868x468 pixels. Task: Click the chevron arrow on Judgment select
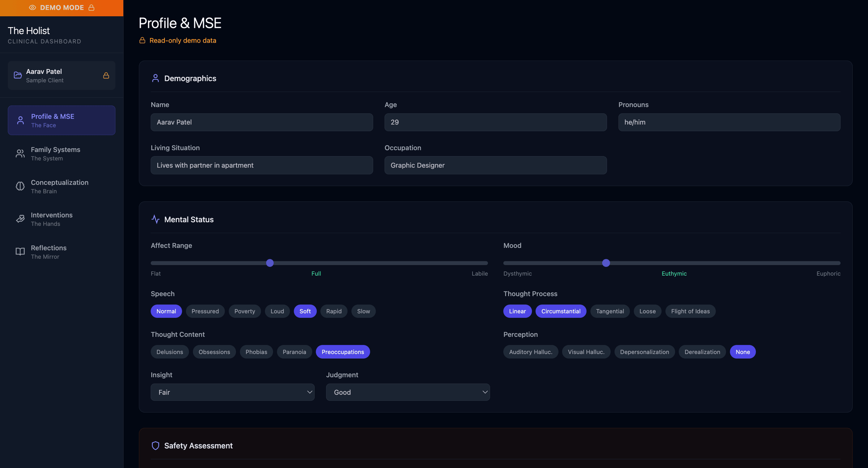[x=485, y=392]
